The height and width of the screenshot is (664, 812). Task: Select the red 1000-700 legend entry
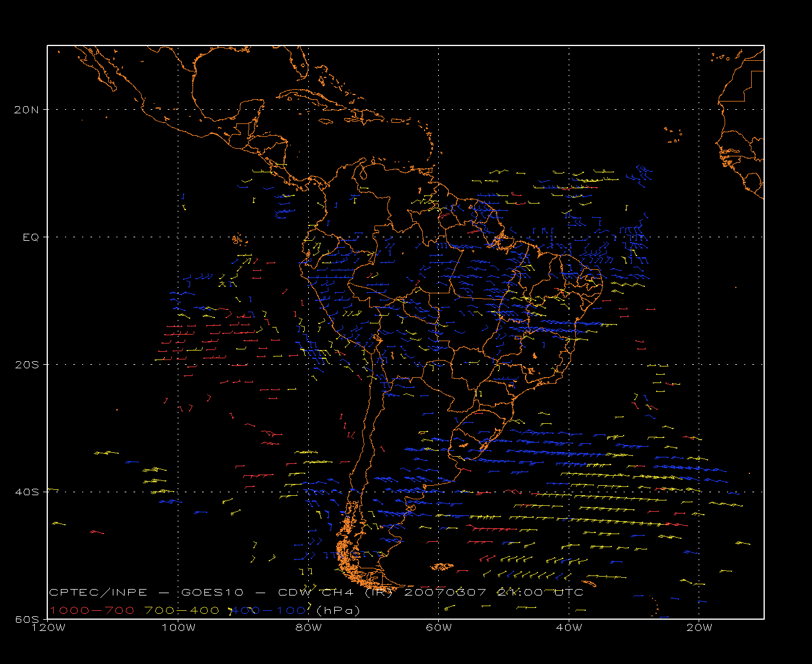92,610
